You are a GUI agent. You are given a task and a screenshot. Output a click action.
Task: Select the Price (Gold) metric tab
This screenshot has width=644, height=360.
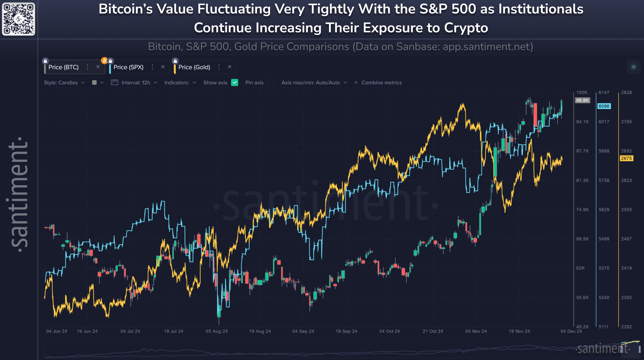pyautogui.click(x=194, y=67)
